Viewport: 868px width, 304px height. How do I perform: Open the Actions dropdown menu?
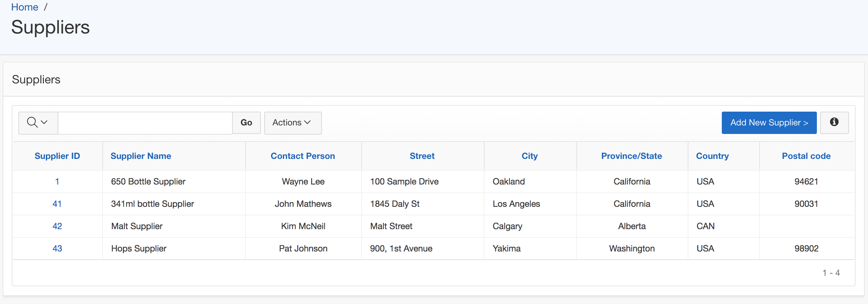click(292, 123)
